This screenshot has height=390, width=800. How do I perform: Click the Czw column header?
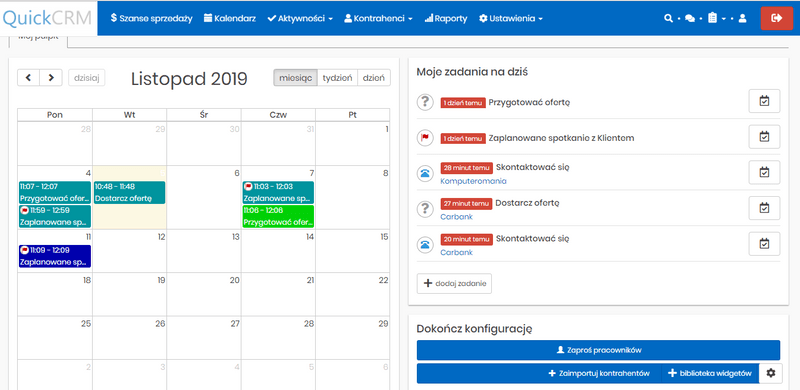pos(278,115)
